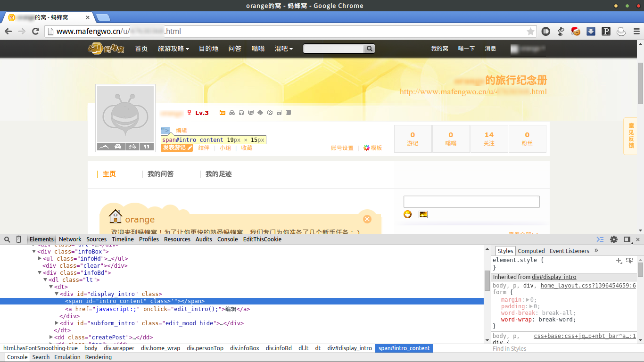Open the Chrome hamburger menu
This screenshot has width=644, height=362.
point(636,32)
